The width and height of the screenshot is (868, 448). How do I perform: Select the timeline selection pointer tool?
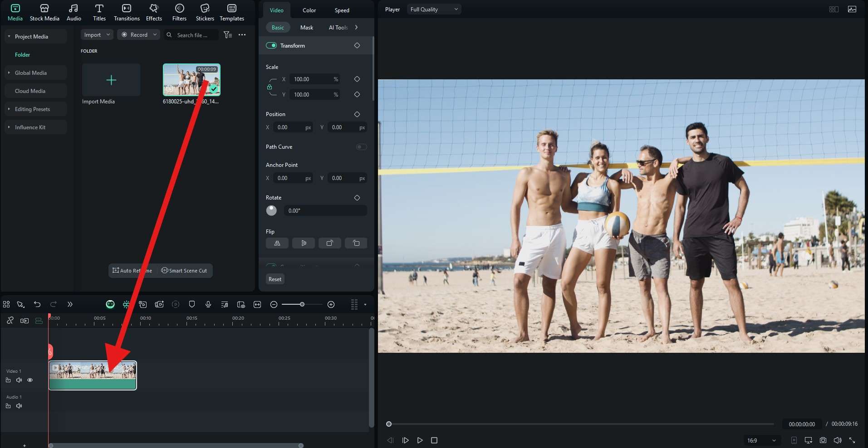(20, 304)
